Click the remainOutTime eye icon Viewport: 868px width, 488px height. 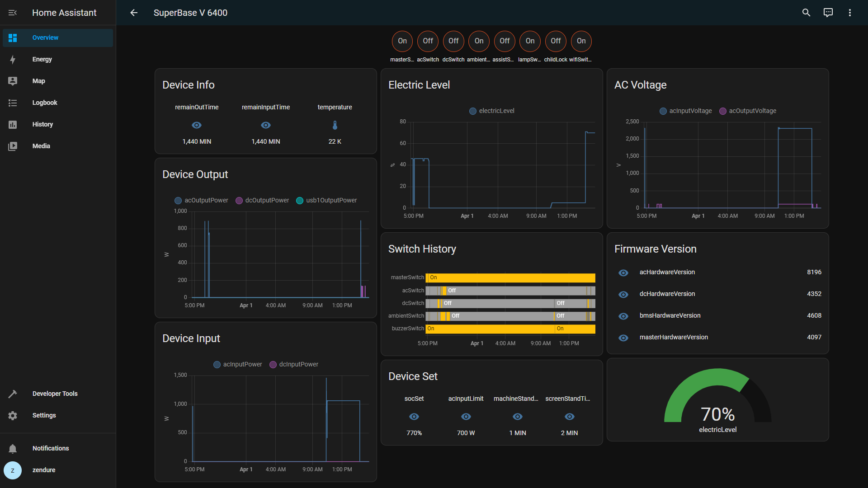tap(197, 125)
